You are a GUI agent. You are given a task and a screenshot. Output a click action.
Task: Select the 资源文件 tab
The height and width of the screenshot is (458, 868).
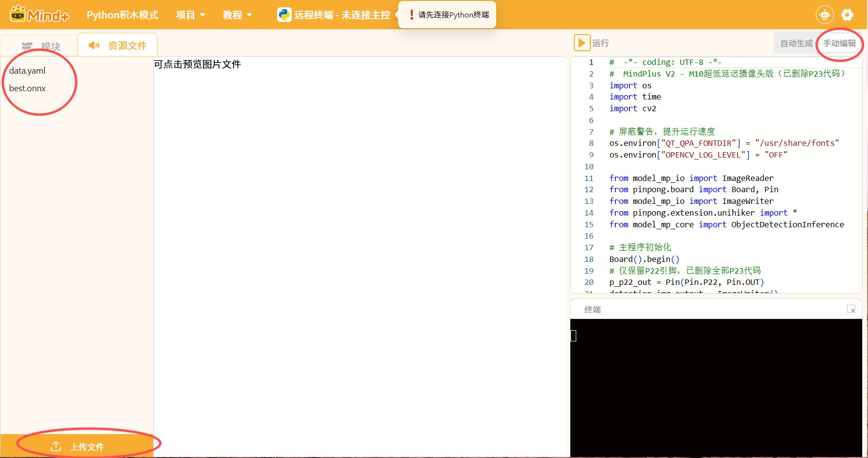coord(118,45)
